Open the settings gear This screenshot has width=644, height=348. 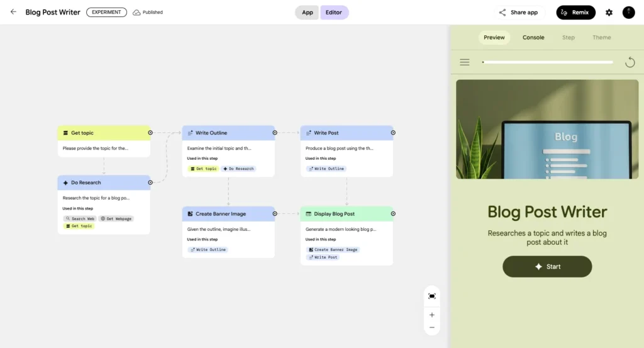click(609, 13)
